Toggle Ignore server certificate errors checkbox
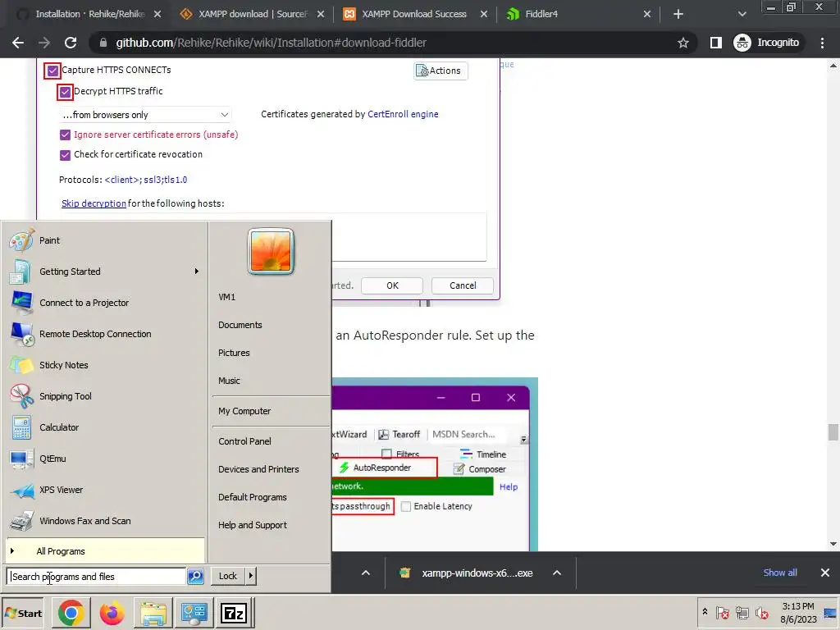This screenshot has width=840, height=630. (65, 135)
